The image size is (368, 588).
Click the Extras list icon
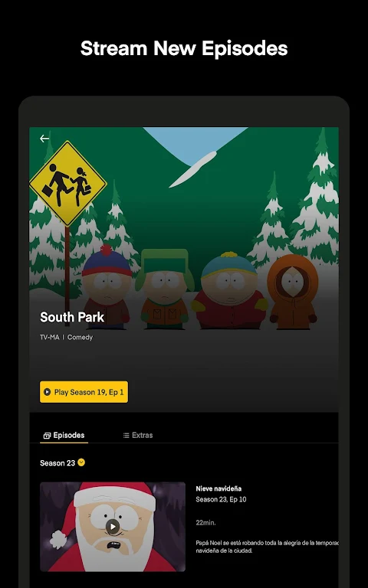127,436
